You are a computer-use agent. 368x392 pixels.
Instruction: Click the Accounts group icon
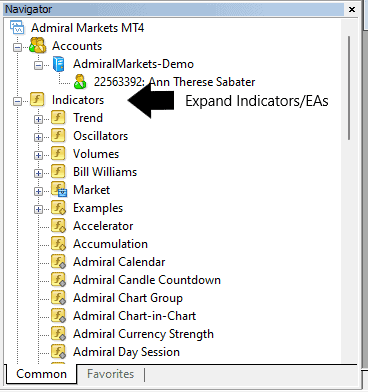[38, 46]
